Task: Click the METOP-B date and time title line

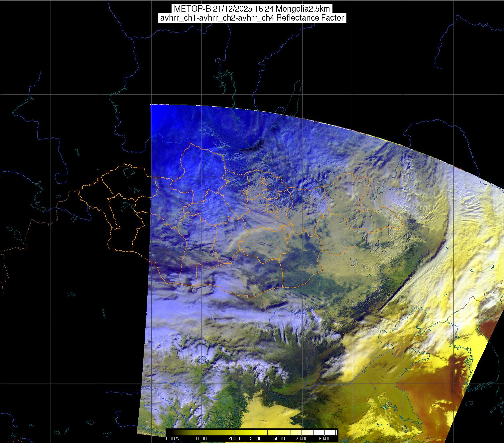Action: pyautogui.click(x=252, y=9)
